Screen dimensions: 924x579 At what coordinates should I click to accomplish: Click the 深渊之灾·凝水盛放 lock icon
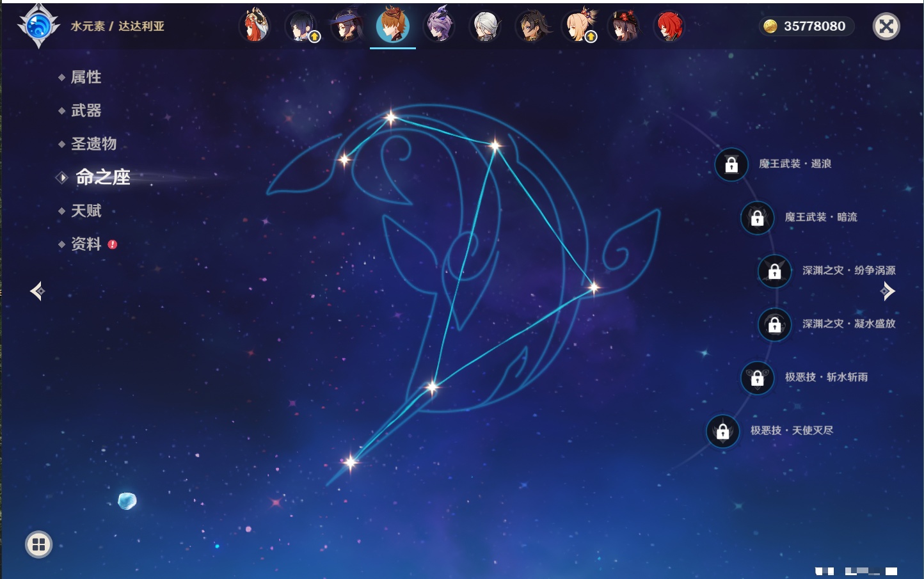774,324
